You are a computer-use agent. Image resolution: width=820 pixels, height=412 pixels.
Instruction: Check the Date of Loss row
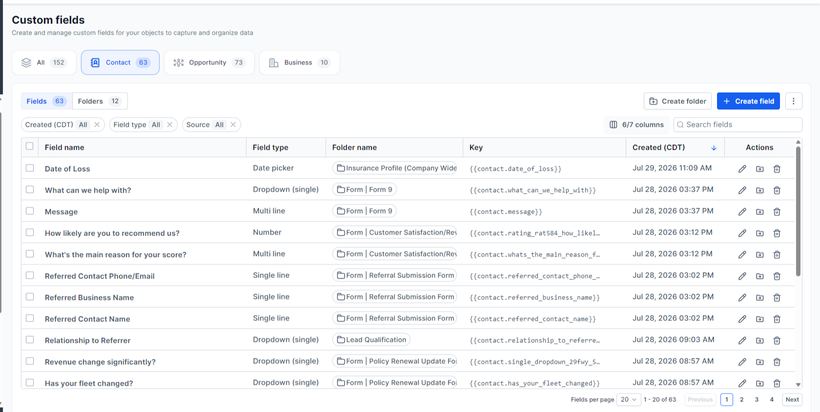[30, 168]
